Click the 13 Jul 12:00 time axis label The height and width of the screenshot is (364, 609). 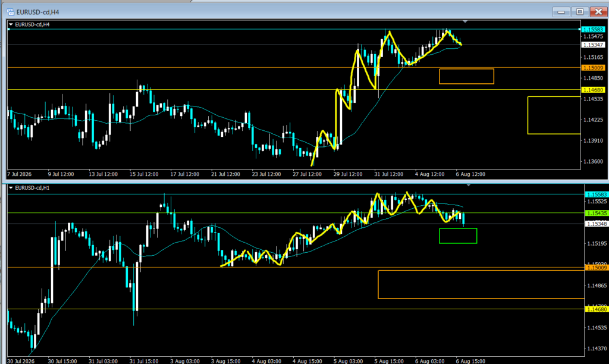click(x=103, y=174)
